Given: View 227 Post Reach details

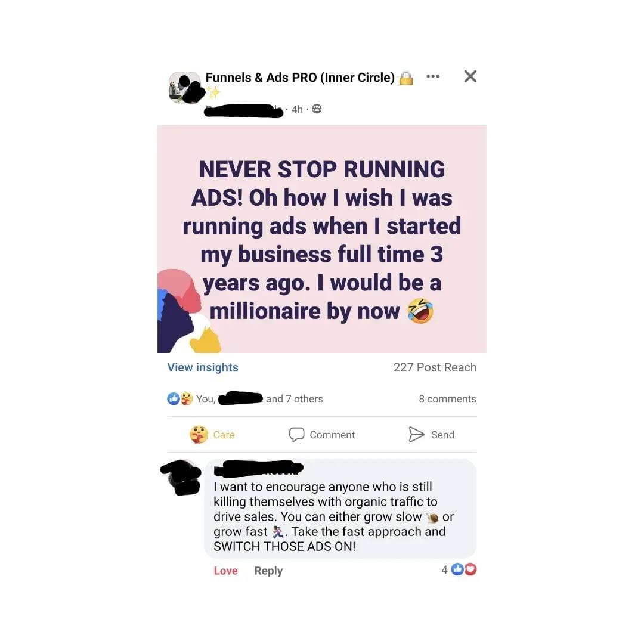Looking at the screenshot, I should coord(435,367).
